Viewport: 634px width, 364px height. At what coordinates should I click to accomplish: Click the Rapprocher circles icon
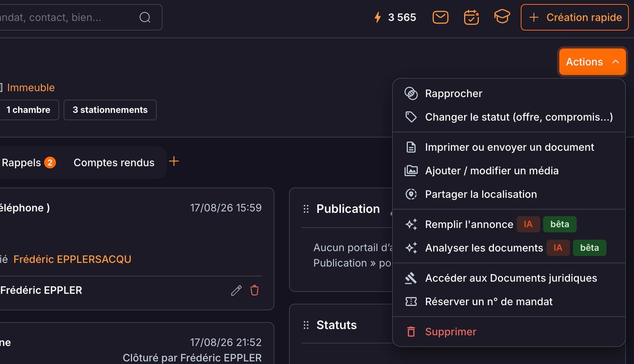(411, 93)
